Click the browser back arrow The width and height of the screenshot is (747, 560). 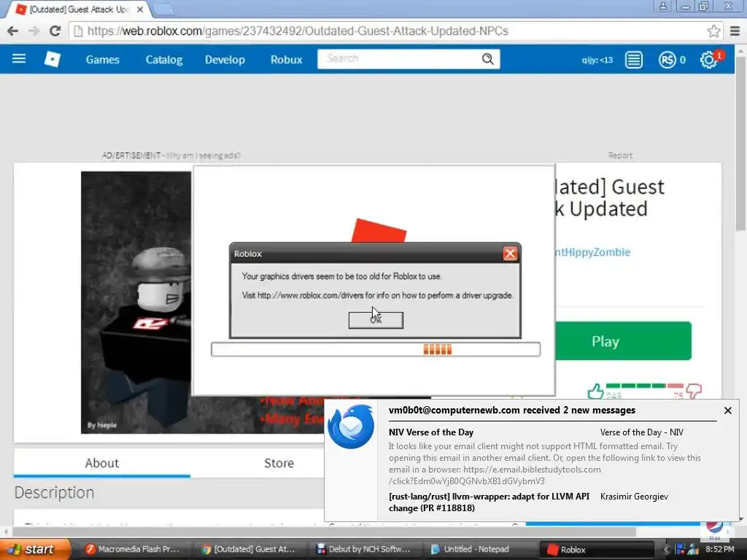[13, 31]
